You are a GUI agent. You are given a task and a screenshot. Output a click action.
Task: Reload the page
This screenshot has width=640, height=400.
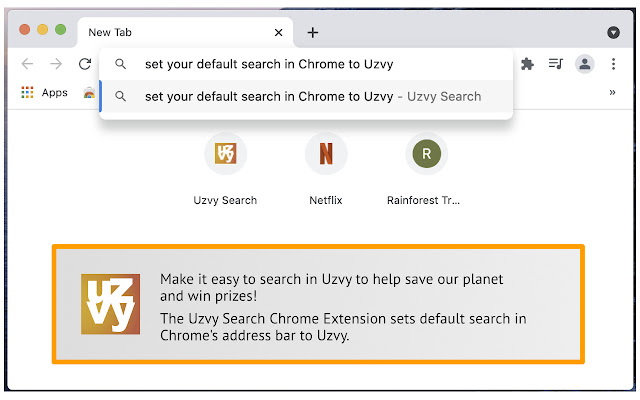click(x=85, y=64)
